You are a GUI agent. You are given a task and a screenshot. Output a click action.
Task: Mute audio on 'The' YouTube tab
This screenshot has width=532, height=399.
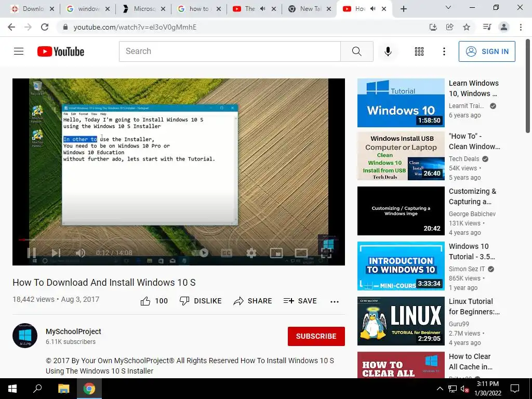point(262,9)
